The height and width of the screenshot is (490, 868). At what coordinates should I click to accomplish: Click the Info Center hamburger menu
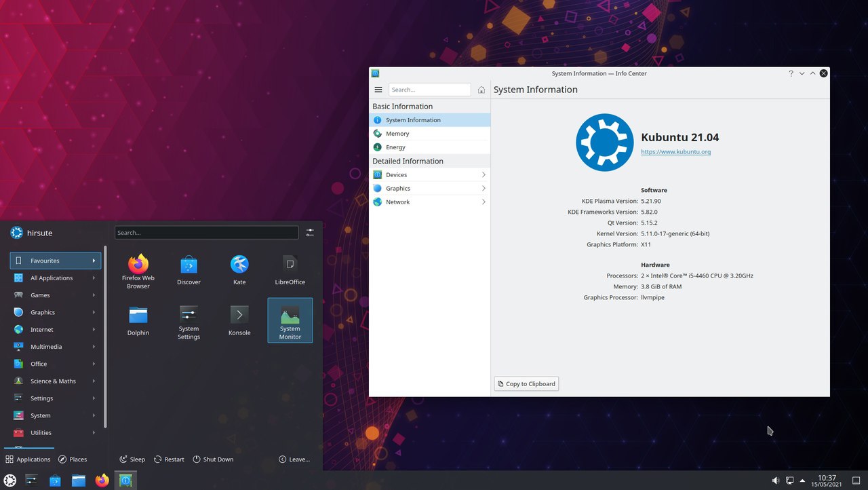pos(378,90)
